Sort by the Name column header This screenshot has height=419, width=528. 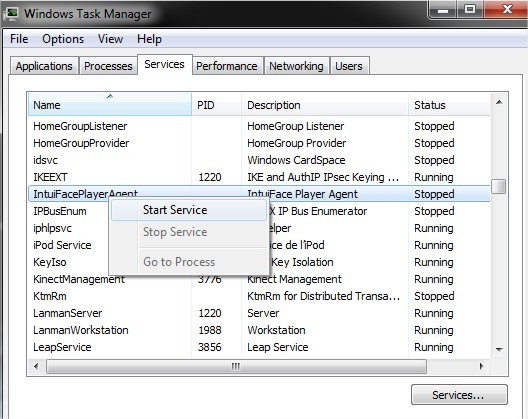tap(110, 105)
